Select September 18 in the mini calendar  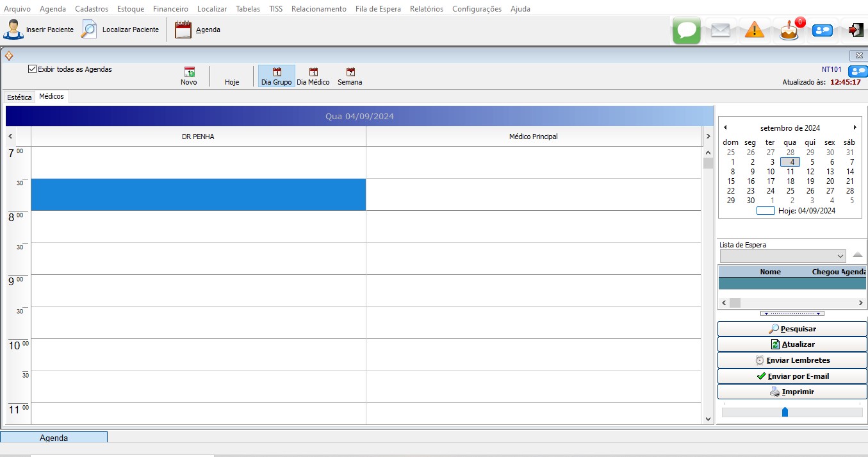click(790, 181)
